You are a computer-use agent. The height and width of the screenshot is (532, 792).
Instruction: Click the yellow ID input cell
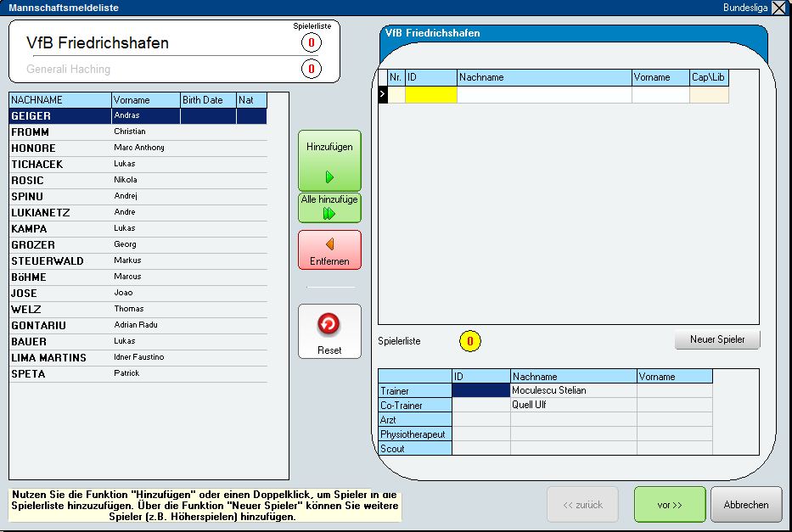click(x=430, y=95)
